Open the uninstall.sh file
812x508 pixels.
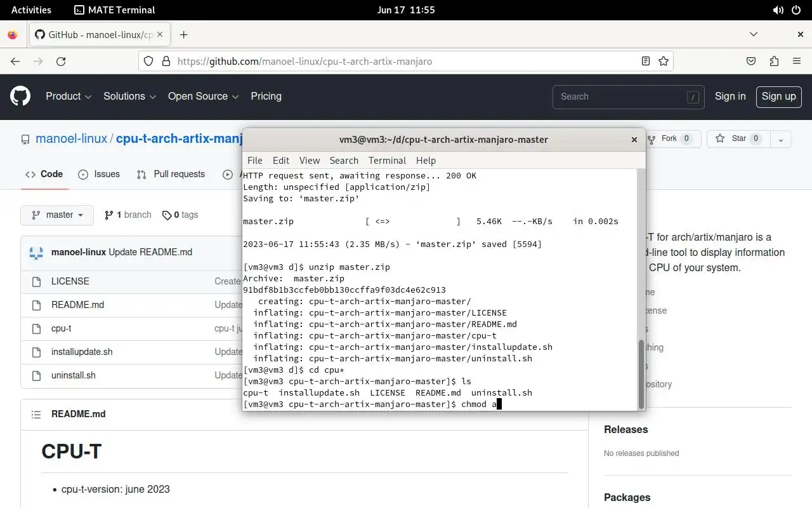[x=74, y=375]
